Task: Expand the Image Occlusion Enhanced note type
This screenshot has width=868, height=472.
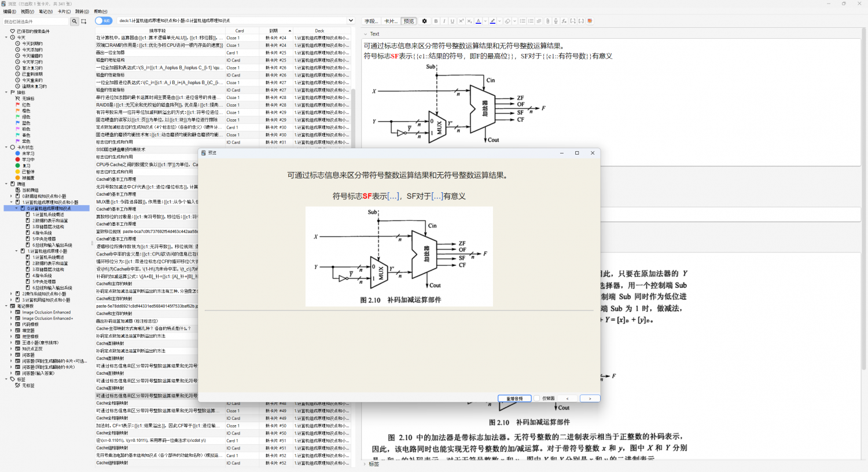Action: click(x=11, y=312)
